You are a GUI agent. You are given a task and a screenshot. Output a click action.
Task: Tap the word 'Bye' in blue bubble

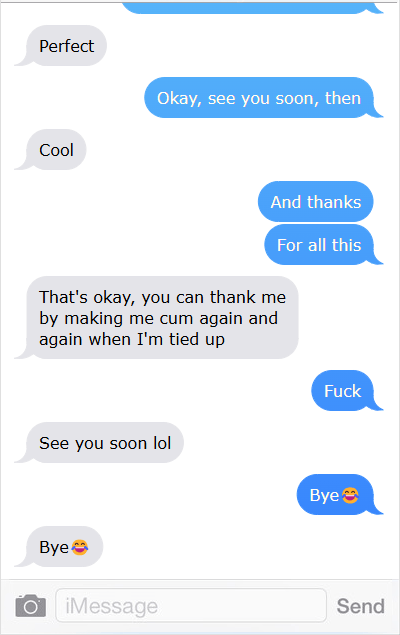click(324, 495)
